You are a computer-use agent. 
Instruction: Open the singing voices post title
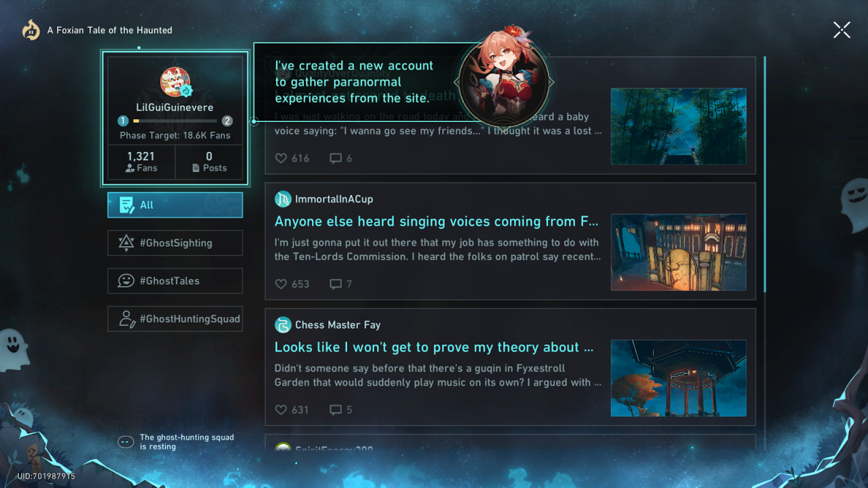pos(436,221)
